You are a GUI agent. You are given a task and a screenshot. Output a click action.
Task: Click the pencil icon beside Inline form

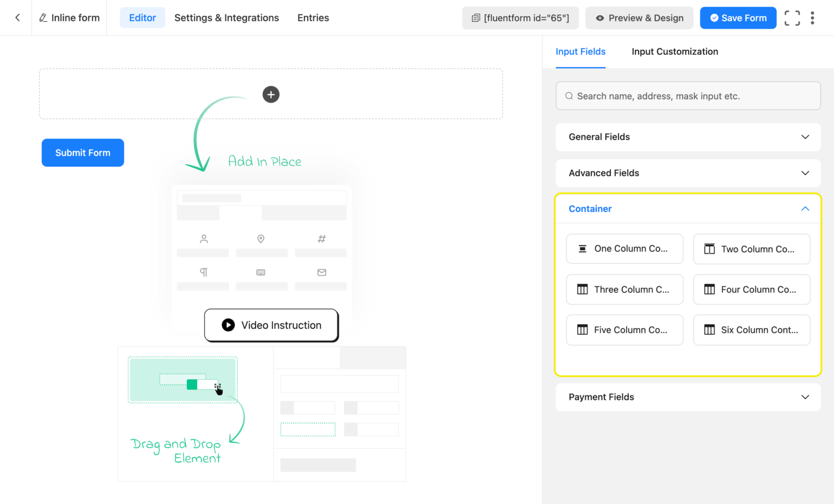coord(43,17)
